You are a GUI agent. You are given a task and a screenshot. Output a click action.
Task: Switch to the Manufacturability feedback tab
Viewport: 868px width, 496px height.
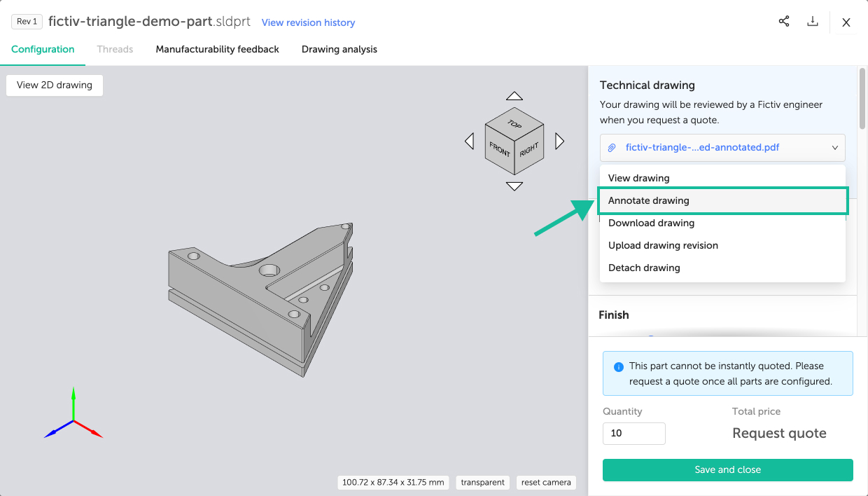(217, 49)
